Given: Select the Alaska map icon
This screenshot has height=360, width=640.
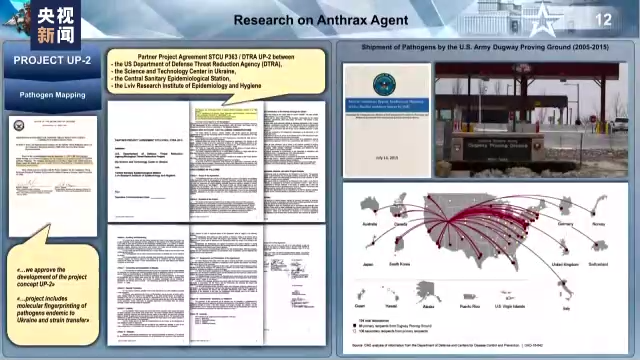Looking at the screenshot, I should point(427,292).
